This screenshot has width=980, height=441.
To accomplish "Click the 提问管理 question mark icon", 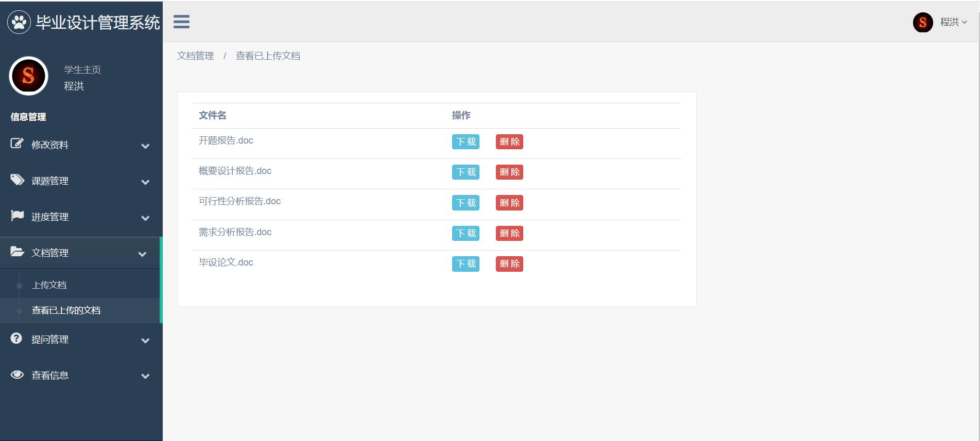I will 16,338.
